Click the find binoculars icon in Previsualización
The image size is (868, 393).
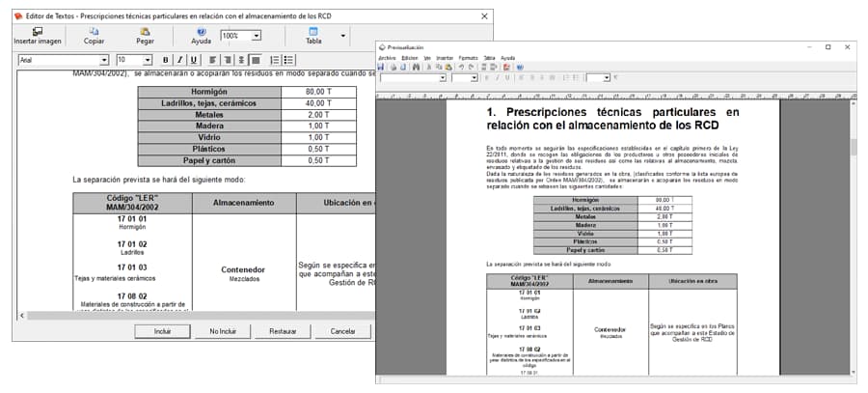click(417, 67)
